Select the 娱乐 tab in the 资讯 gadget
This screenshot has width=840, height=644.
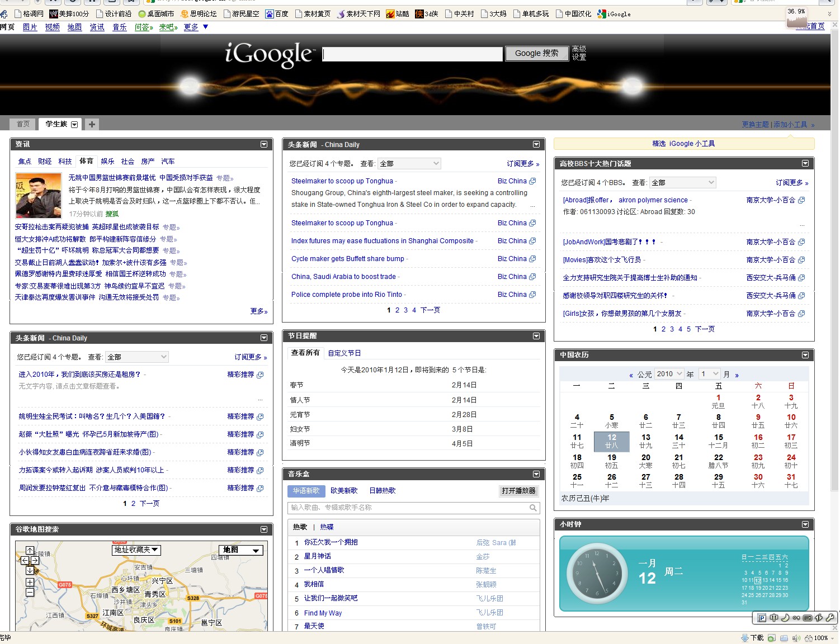(107, 162)
